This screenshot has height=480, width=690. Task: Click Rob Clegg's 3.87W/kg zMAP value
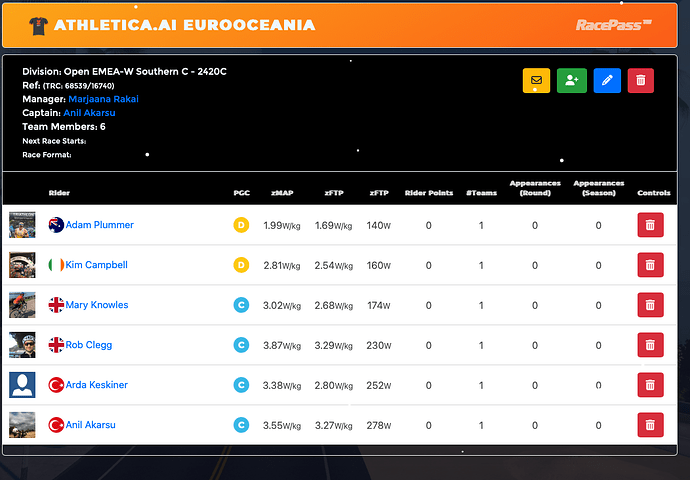[x=282, y=345]
